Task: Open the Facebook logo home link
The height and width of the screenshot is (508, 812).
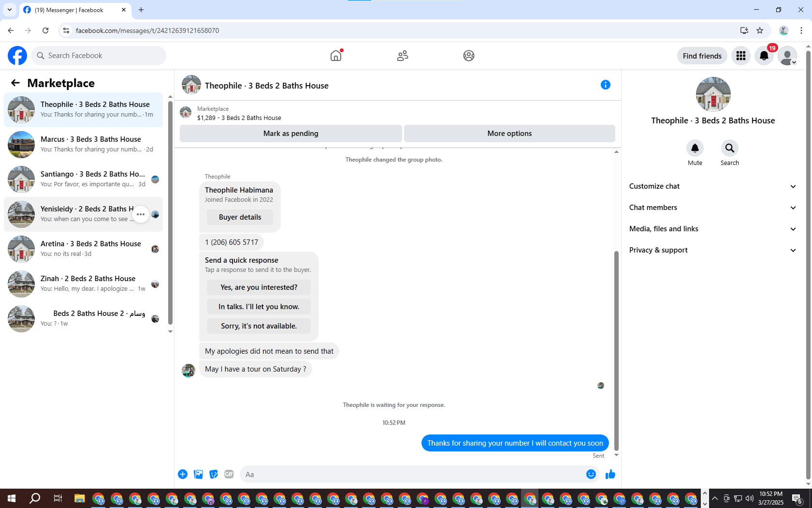Action: click(x=17, y=56)
